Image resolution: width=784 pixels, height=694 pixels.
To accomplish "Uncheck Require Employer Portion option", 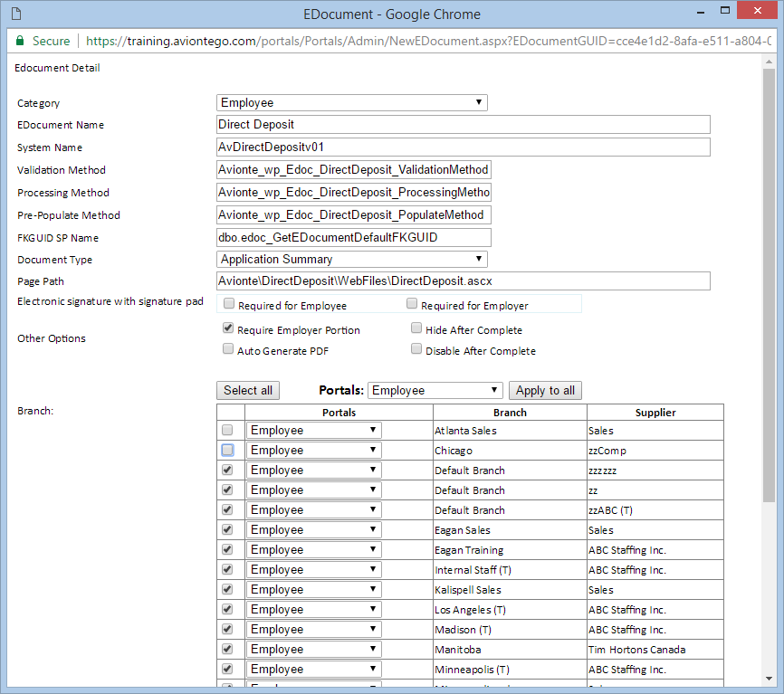I will coord(228,328).
